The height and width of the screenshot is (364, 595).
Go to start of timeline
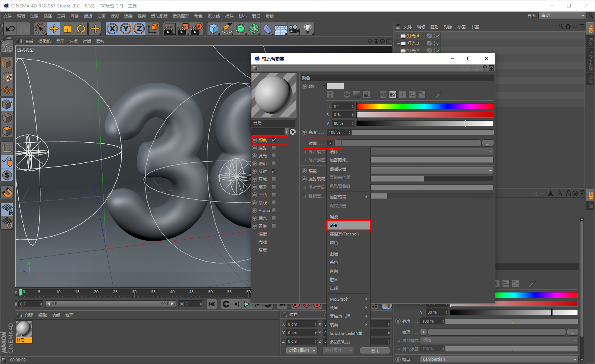coord(212,304)
